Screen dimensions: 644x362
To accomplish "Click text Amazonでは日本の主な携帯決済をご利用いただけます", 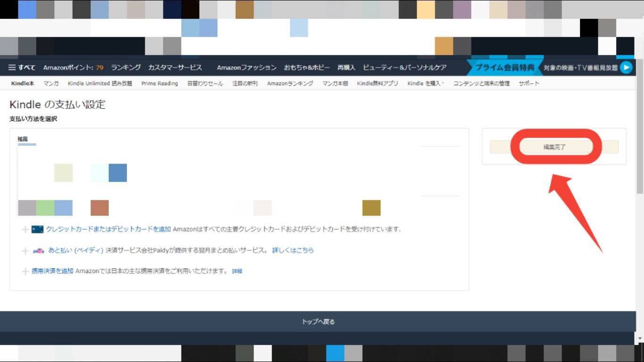I will click(152, 271).
